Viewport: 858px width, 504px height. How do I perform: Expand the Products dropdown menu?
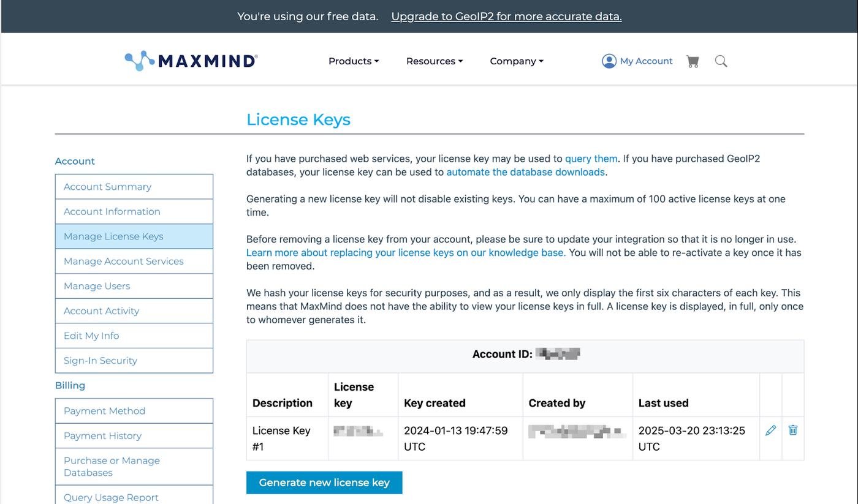click(x=354, y=61)
